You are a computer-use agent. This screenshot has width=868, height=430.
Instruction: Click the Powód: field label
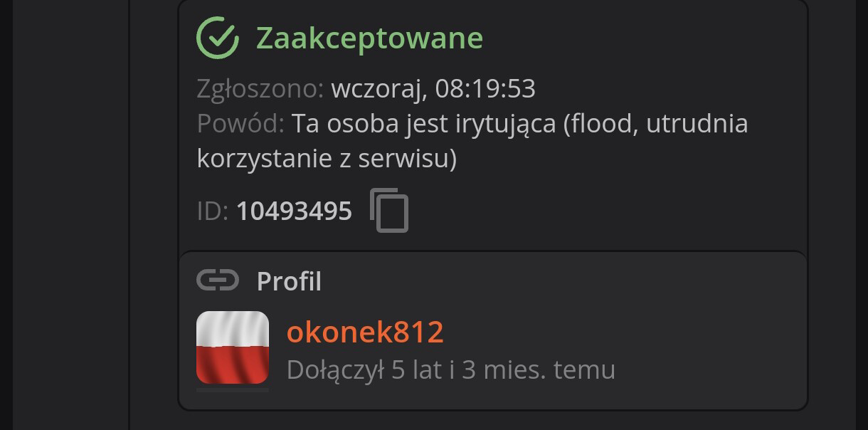click(240, 124)
